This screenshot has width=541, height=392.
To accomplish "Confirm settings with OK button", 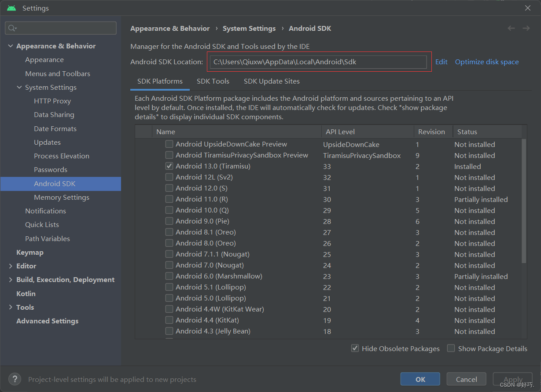I will pyautogui.click(x=420, y=379).
